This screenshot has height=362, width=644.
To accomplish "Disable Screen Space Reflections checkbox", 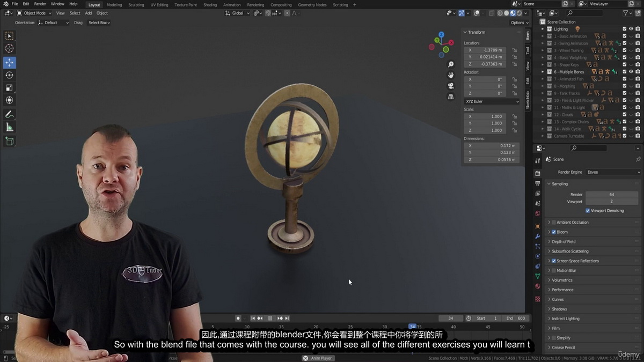I will [554, 261].
